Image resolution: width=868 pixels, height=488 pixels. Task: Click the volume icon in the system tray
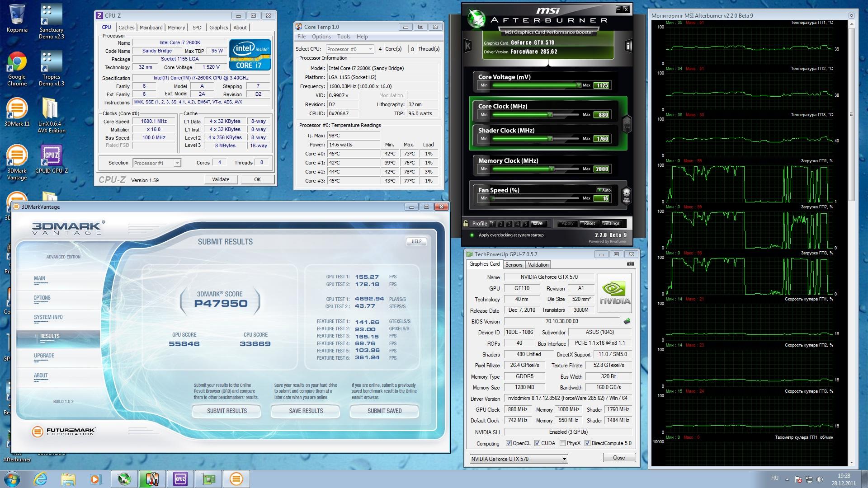tap(819, 479)
